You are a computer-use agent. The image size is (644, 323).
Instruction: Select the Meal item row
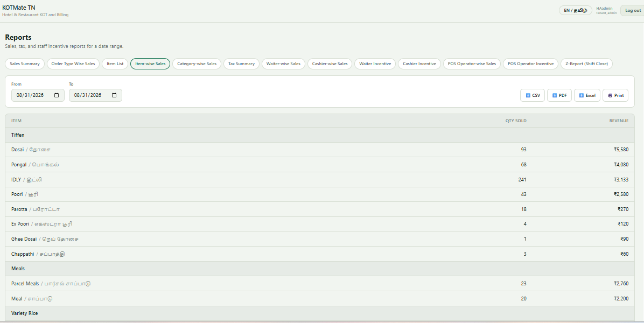point(319,299)
